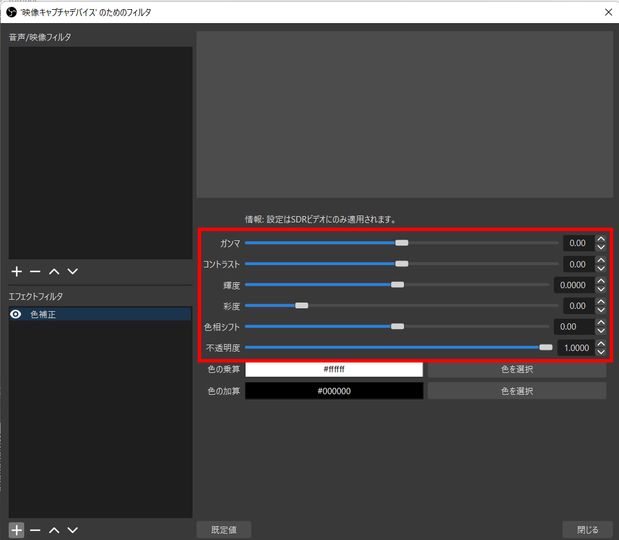Click the 輝度 numeric value field
Image resolution: width=619 pixels, height=540 pixels.
click(x=572, y=284)
